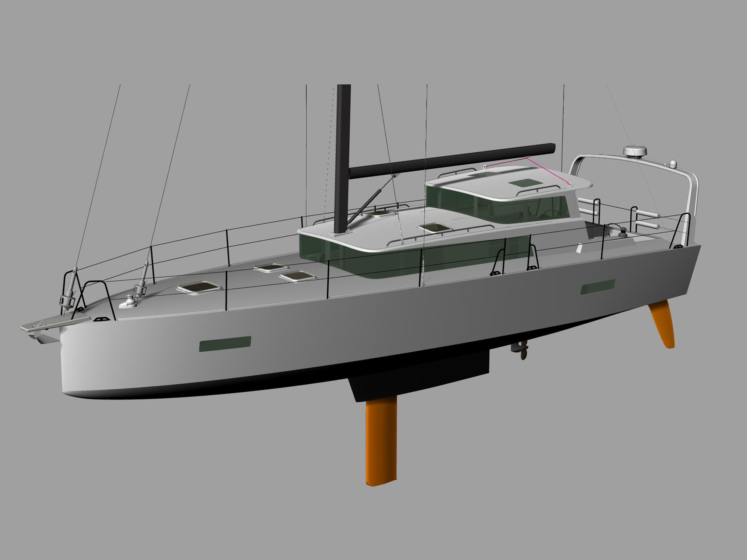Click the black mast above the coachroof
This screenshot has height=560, width=747.
[x=343, y=159]
